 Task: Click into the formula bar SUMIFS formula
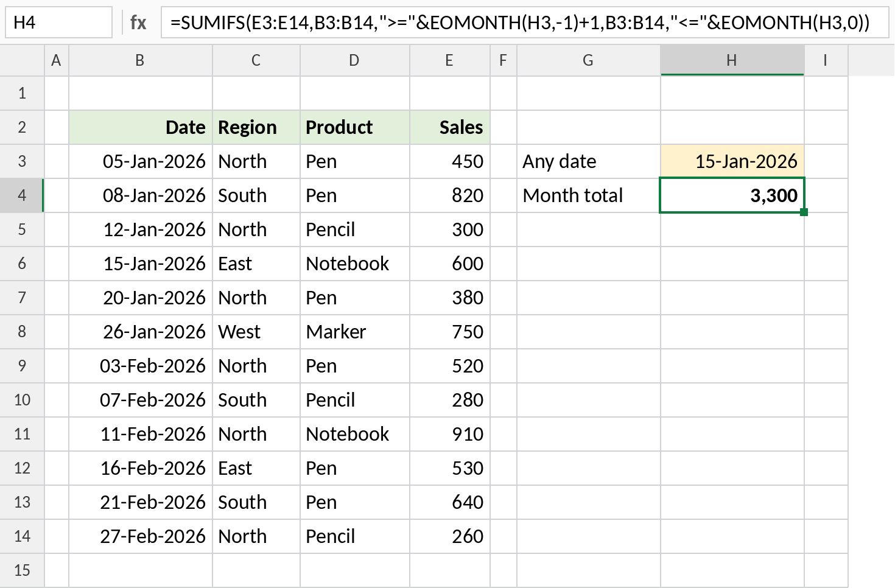click(x=525, y=23)
